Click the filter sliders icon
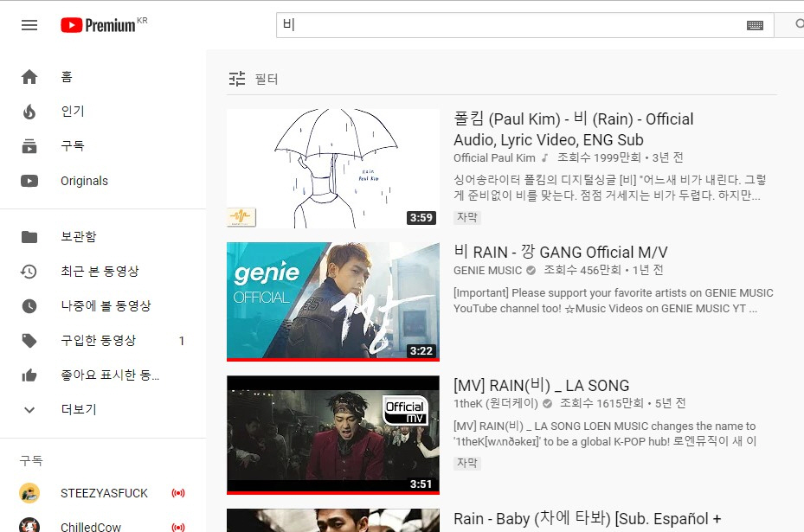The image size is (804, 532). [237, 79]
